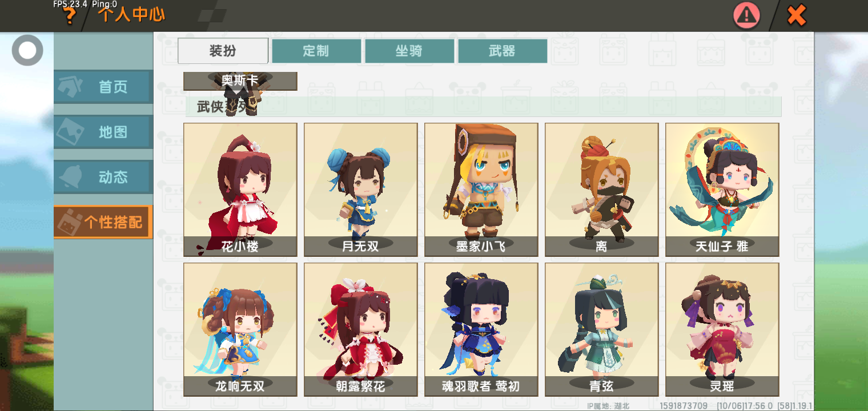
Task: Open 地图 map sidebar entry
Action: [x=103, y=132]
